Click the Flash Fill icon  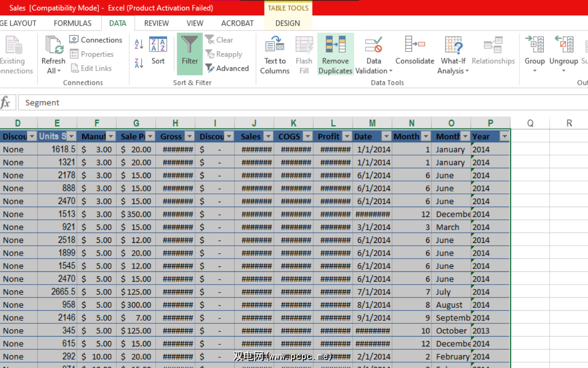[304, 46]
